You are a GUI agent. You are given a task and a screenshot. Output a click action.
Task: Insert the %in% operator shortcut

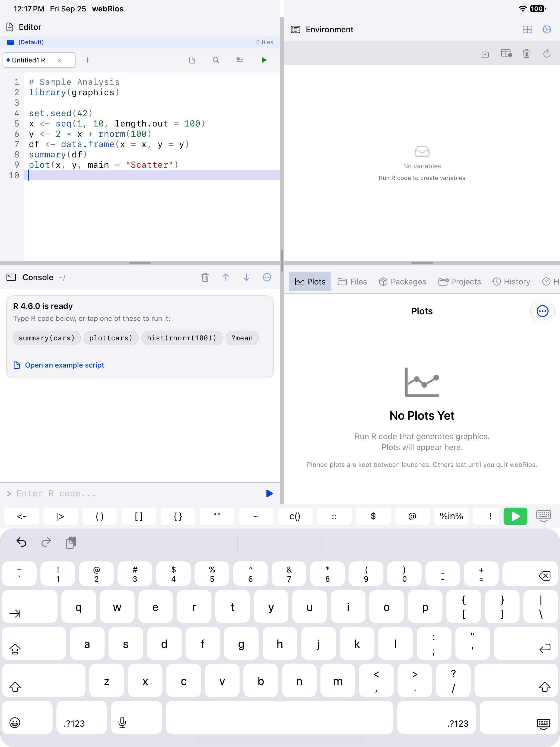451,516
